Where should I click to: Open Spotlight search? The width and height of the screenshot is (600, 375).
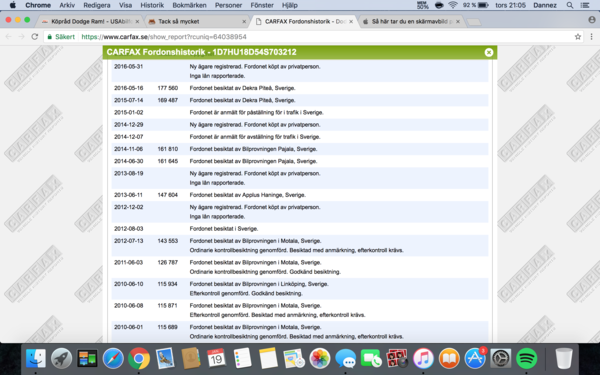pyautogui.click(x=570, y=5)
